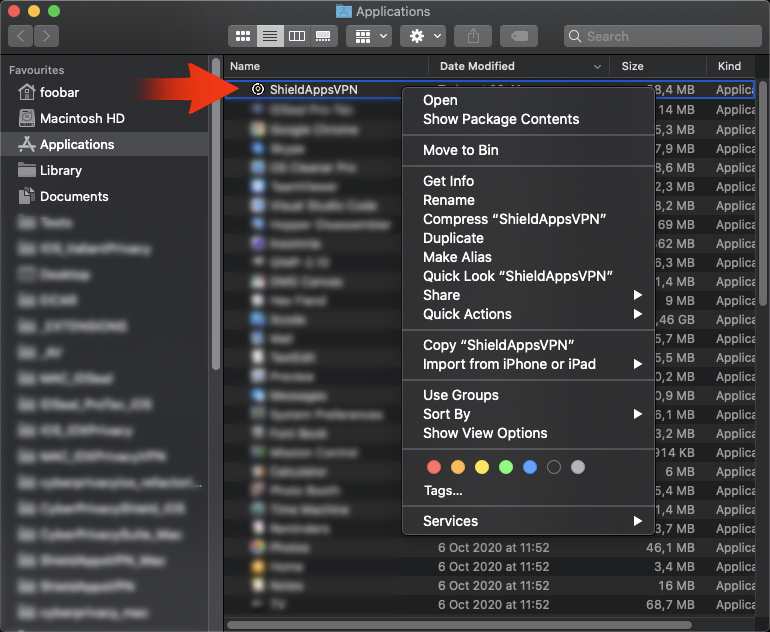Apply the purple tag circle
The width and height of the screenshot is (770, 632).
coord(554,467)
